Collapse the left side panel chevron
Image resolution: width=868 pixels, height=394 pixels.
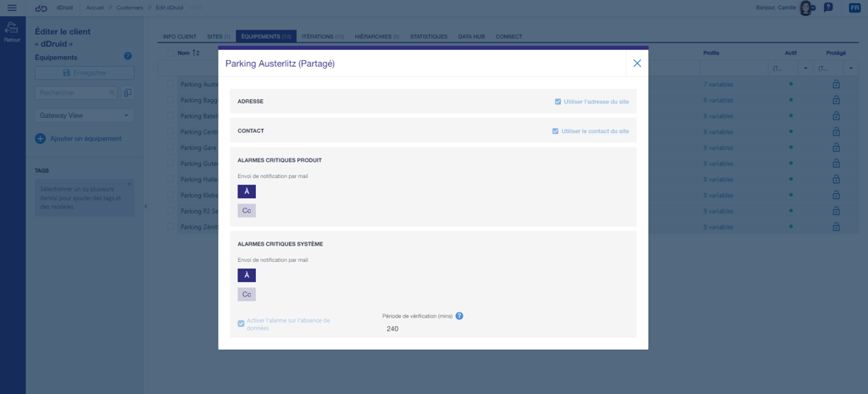point(146,207)
